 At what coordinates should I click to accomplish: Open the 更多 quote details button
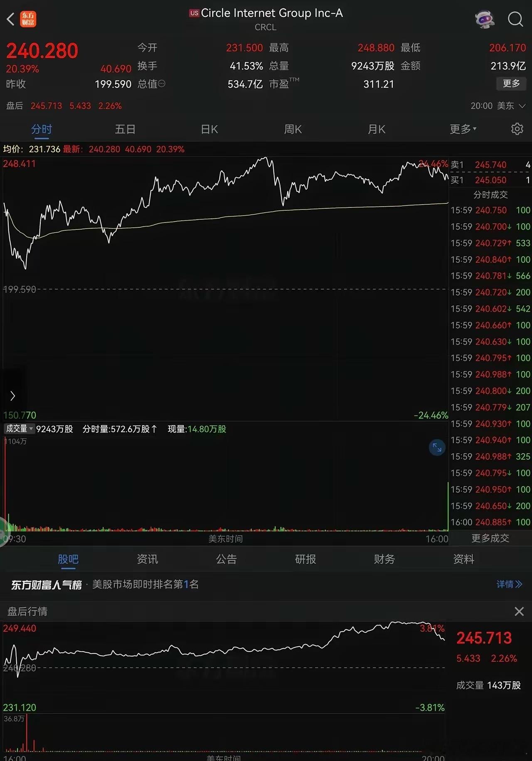click(x=511, y=83)
